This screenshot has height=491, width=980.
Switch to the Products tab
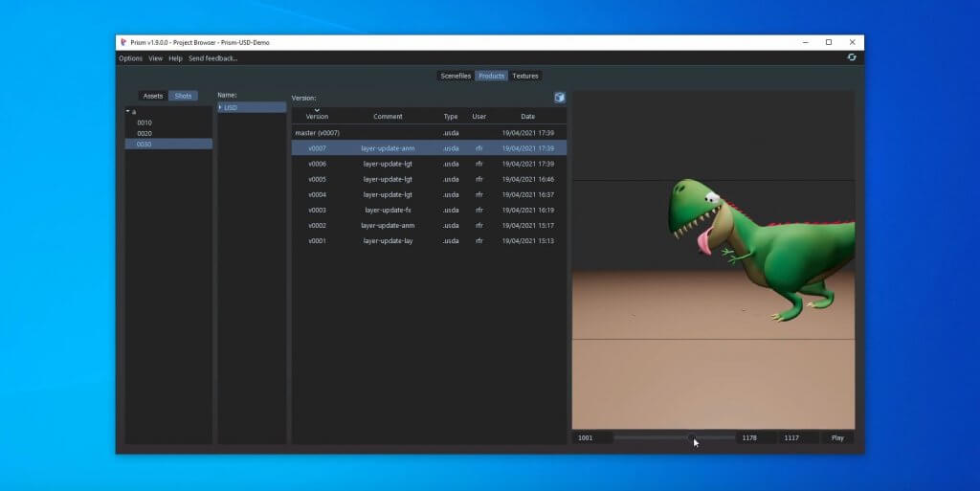coord(491,76)
